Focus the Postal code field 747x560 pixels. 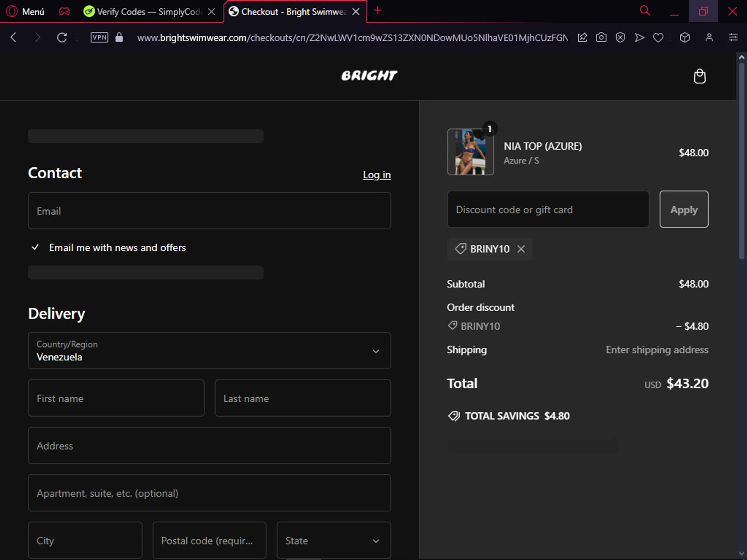pyautogui.click(x=209, y=540)
